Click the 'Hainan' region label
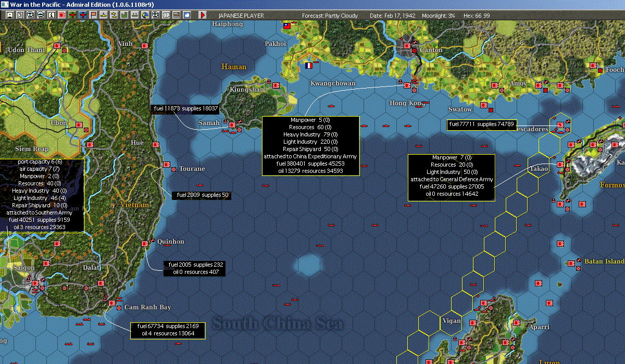Image resolution: width=625 pixels, height=364 pixels. [x=233, y=67]
